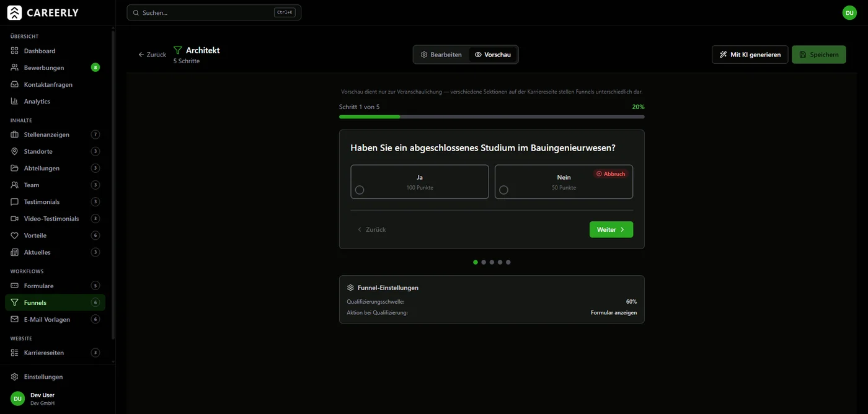
Task: Click the Careerly logo icon
Action: 14,12
